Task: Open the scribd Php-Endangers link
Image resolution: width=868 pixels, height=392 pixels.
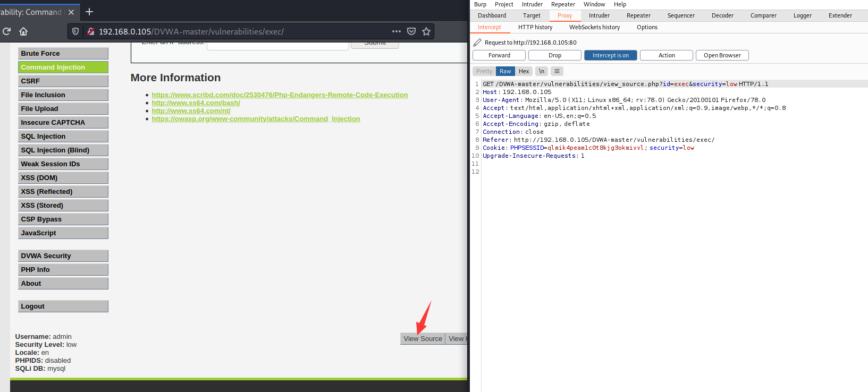Action: click(280, 95)
